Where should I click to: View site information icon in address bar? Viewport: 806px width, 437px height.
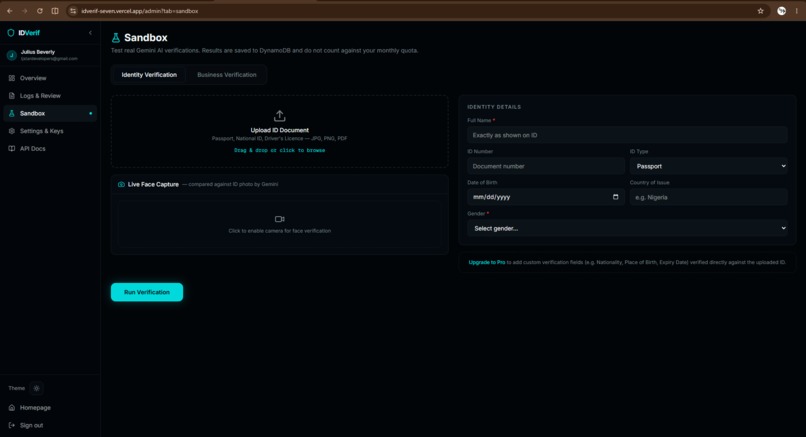(73, 11)
